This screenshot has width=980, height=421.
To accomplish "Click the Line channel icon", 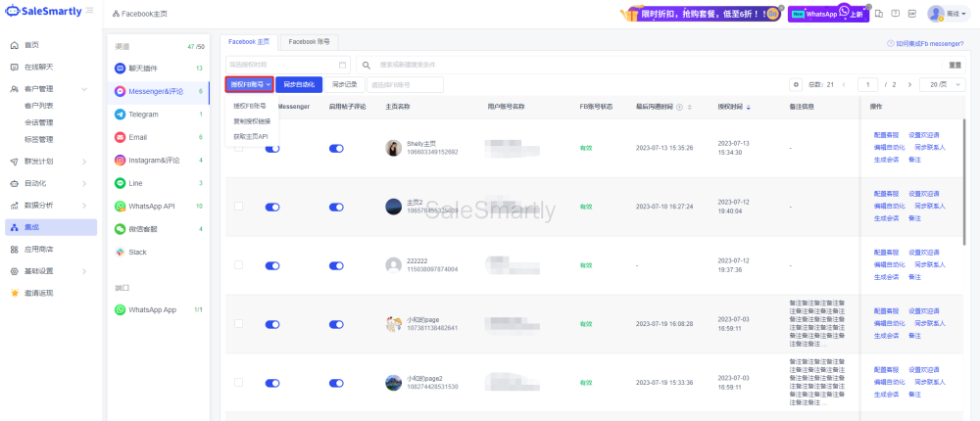I will (120, 183).
